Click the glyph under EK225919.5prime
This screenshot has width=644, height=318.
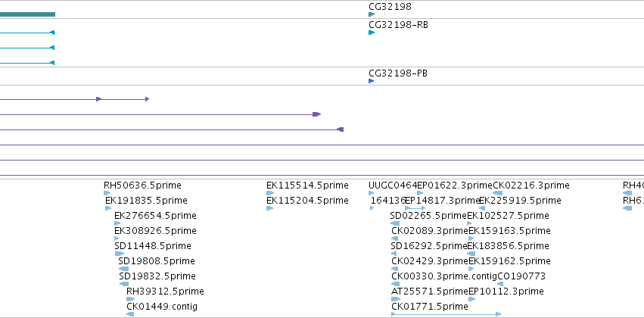482,208
